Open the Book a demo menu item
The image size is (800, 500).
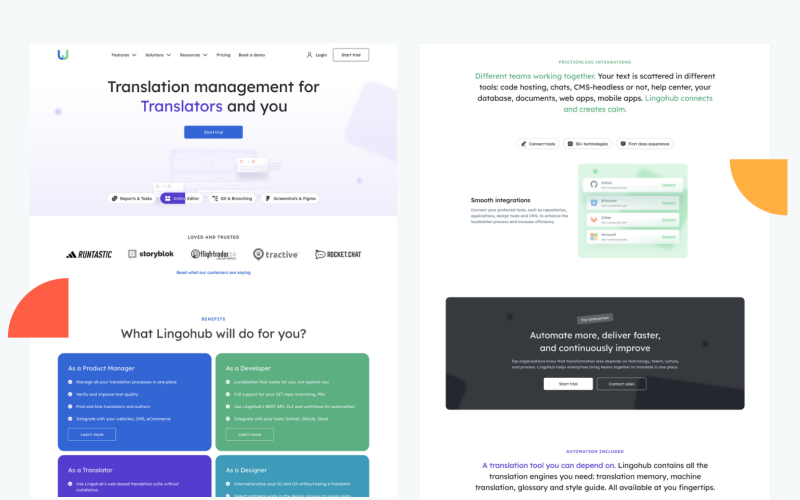click(x=252, y=55)
